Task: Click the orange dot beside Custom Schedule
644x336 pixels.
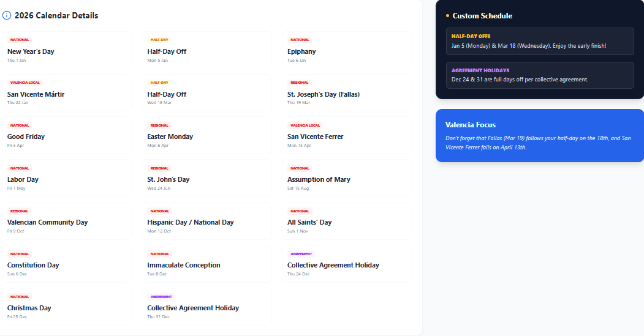Action: pyautogui.click(x=448, y=16)
